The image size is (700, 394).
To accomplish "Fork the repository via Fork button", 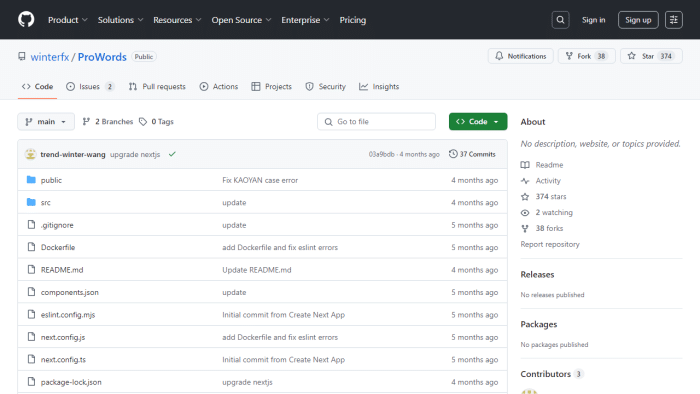I will coord(587,56).
